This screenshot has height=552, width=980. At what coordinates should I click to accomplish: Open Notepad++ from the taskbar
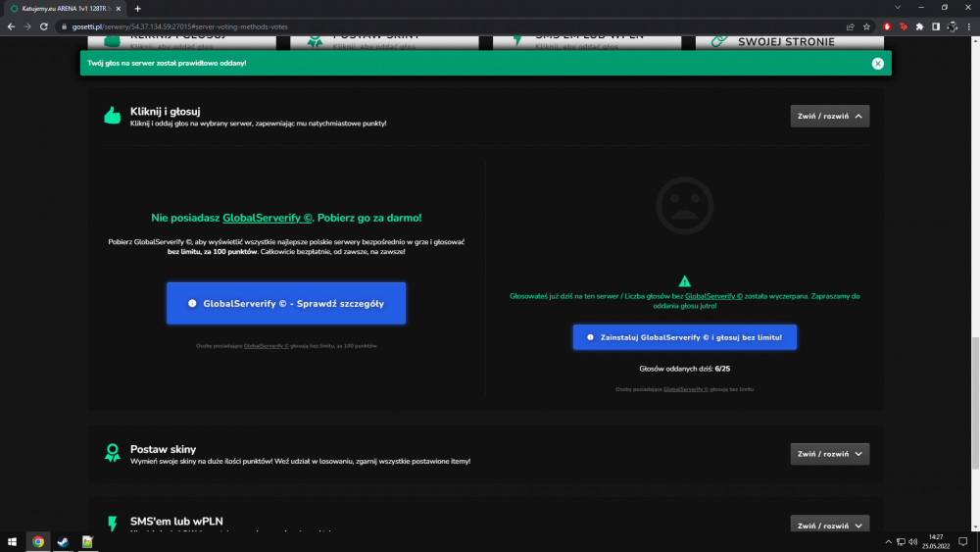coord(87,542)
